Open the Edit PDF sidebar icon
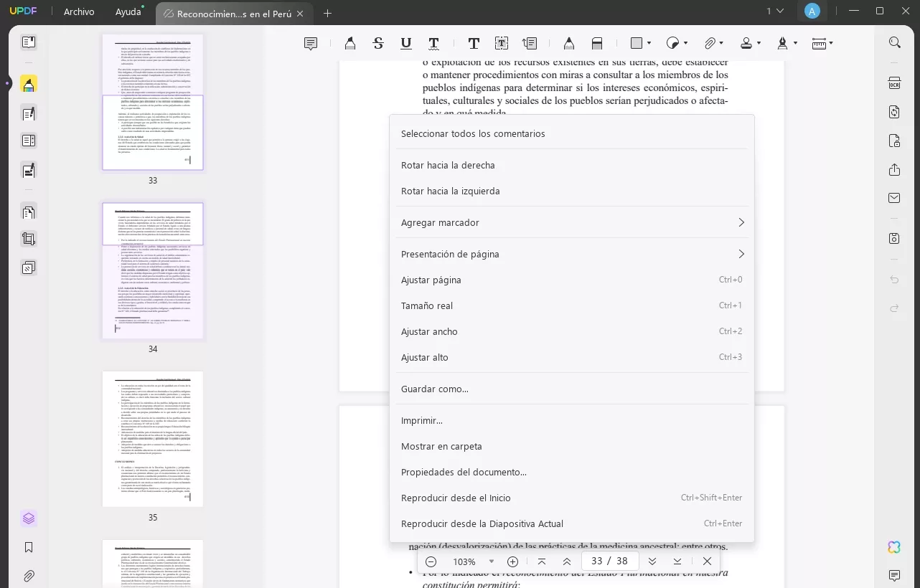Image resolution: width=920 pixels, height=588 pixels. [29, 113]
